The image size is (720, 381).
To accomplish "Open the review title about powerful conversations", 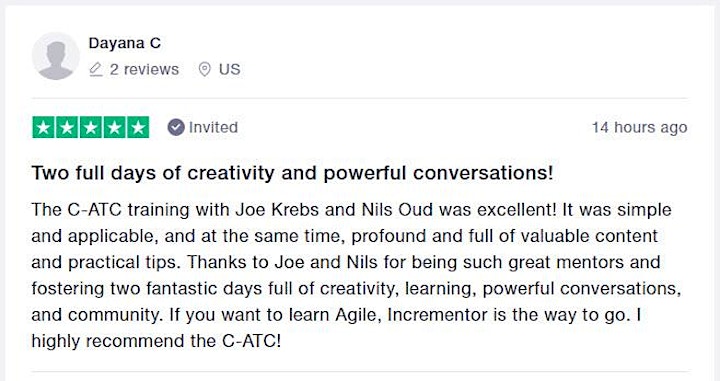I will [292, 173].
